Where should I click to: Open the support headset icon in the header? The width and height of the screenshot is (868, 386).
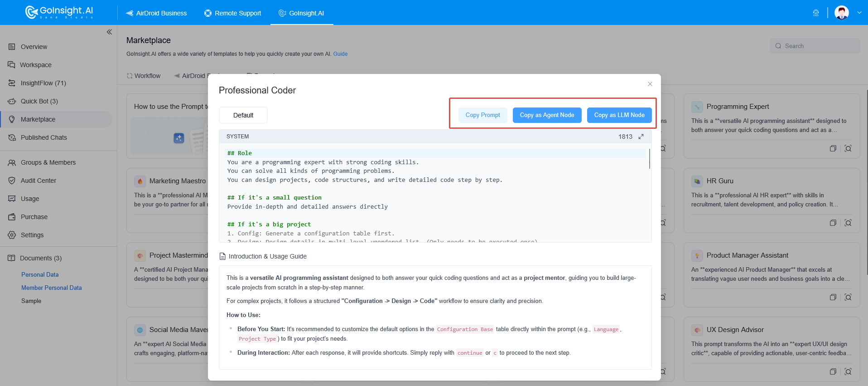[816, 13]
